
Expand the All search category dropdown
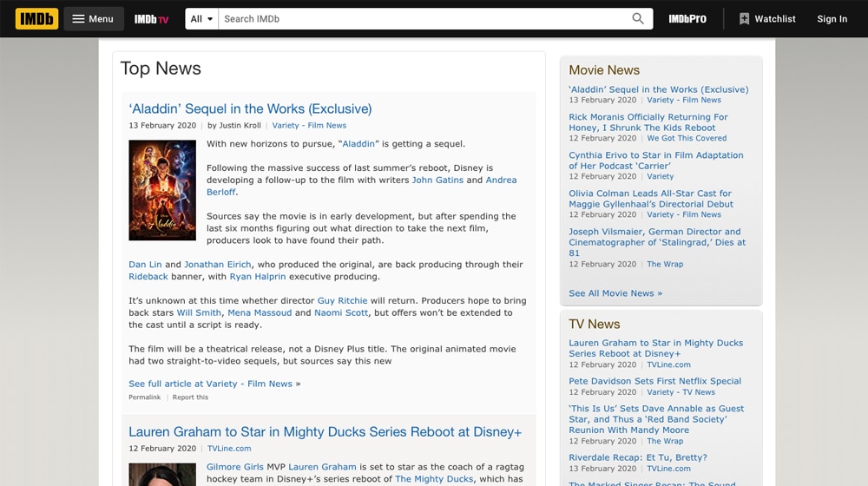click(201, 19)
